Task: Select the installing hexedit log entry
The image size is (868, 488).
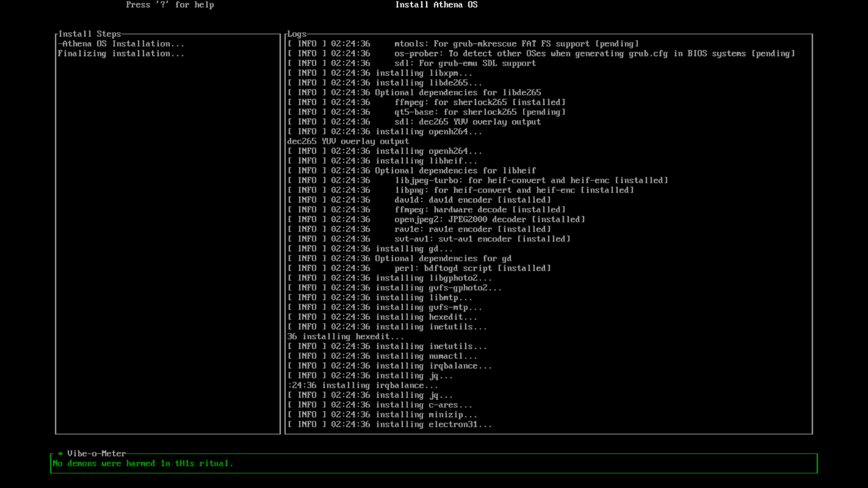Action: pos(382,317)
